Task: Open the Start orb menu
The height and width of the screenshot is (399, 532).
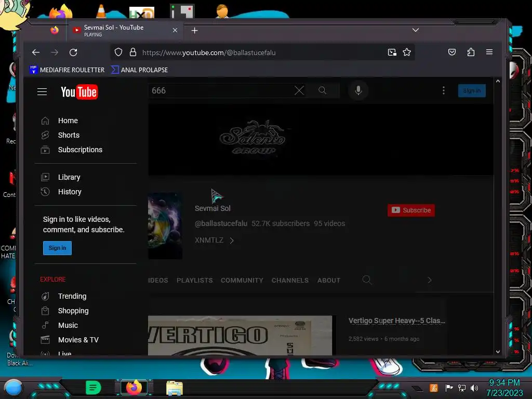Action: (x=14, y=388)
